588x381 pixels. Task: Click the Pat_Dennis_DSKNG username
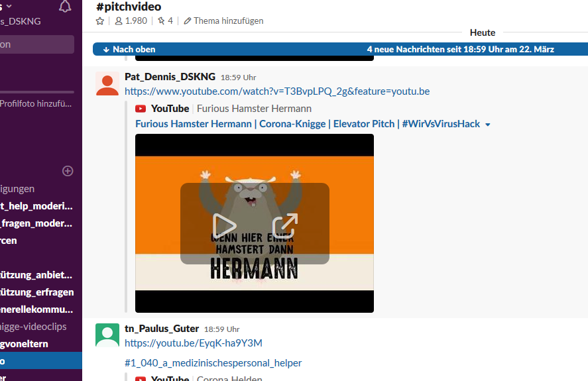coord(170,77)
